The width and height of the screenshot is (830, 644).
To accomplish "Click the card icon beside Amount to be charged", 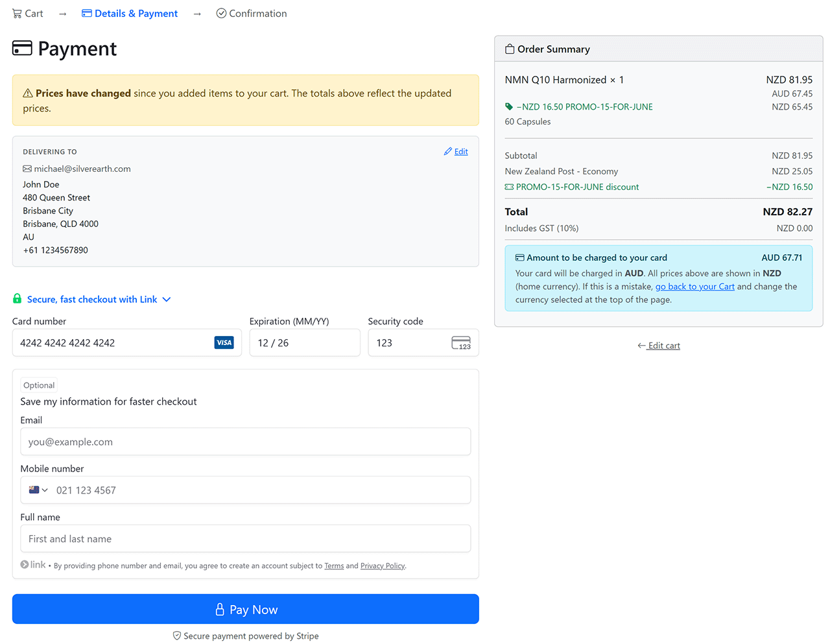I will tap(520, 258).
